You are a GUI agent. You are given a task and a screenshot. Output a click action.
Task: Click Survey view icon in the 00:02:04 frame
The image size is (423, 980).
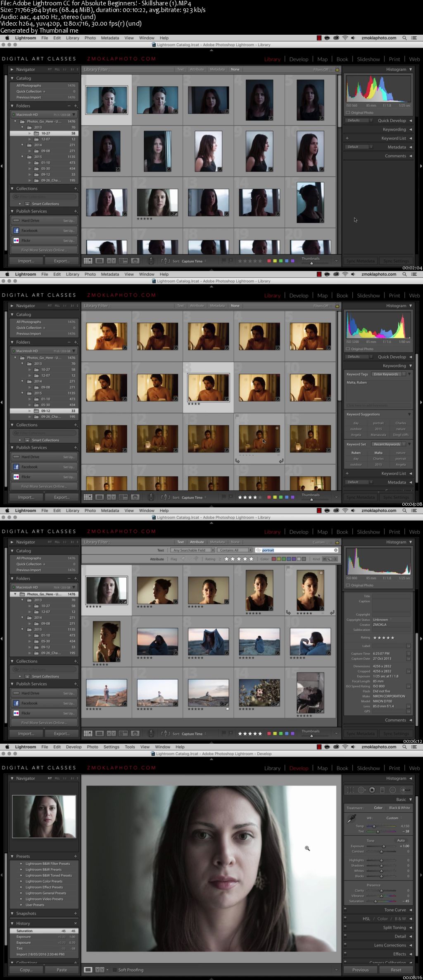[123, 261]
